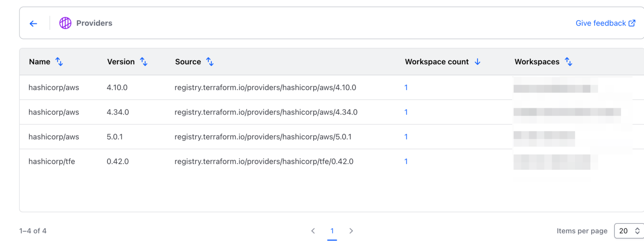The width and height of the screenshot is (644, 247).
Task: Open the Give feedback link
Action: point(600,23)
